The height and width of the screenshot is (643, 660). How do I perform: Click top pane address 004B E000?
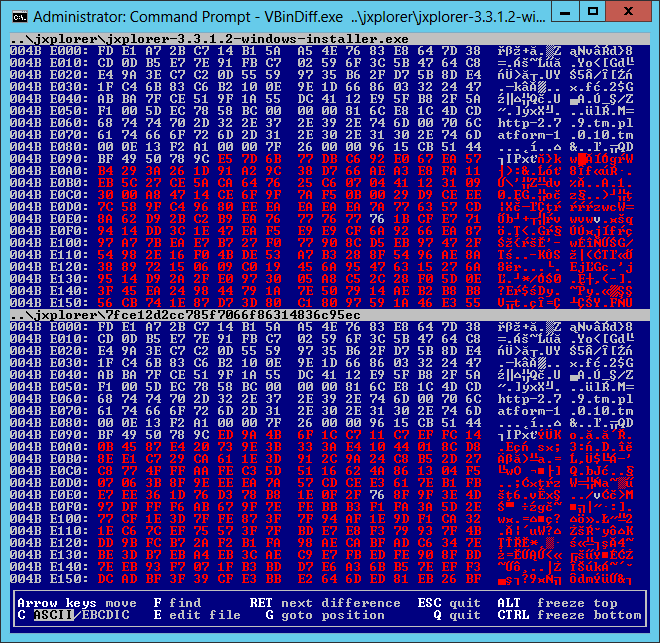pyautogui.click(x=49, y=51)
